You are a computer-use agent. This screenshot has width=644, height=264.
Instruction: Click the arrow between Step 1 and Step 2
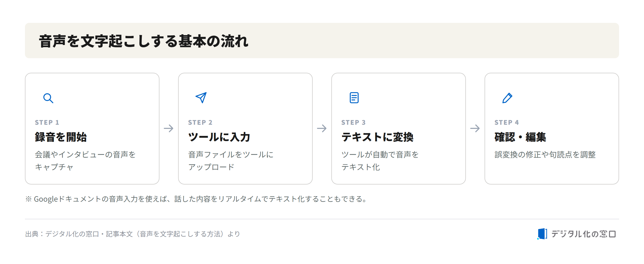coord(169,128)
